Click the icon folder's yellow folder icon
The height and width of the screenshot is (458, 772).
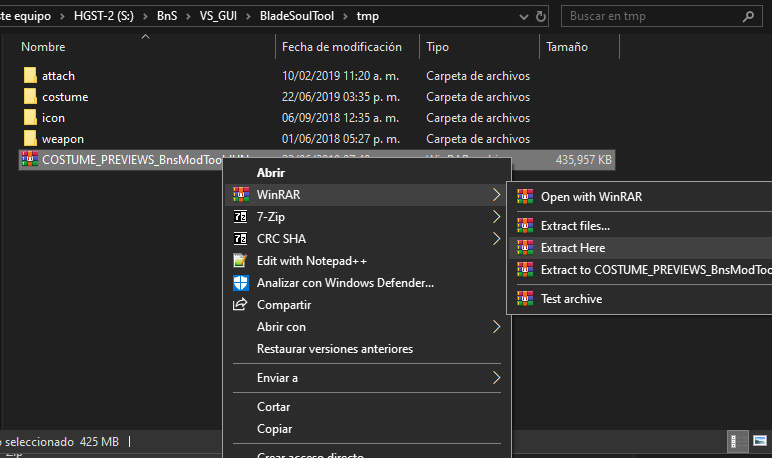[x=30, y=118]
